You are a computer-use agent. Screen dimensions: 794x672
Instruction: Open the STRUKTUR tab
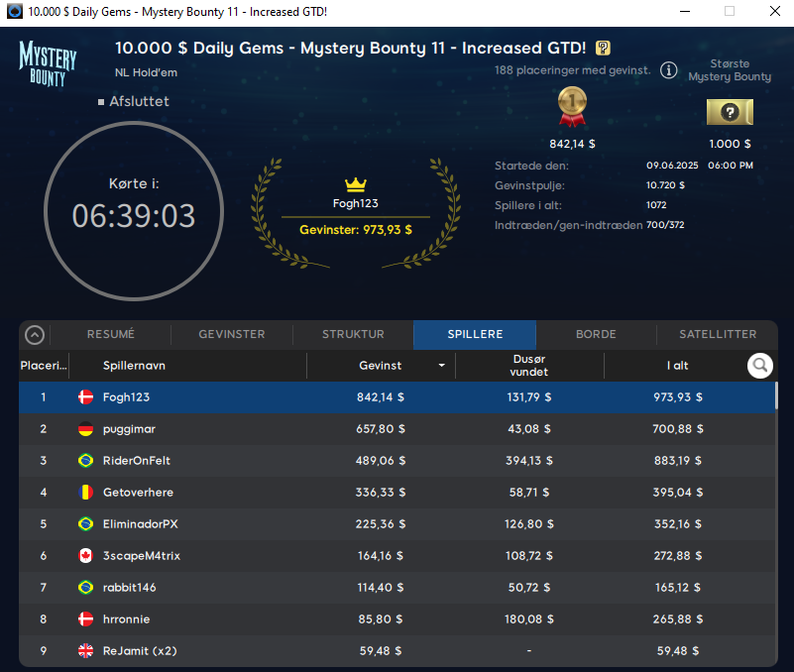click(x=354, y=334)
